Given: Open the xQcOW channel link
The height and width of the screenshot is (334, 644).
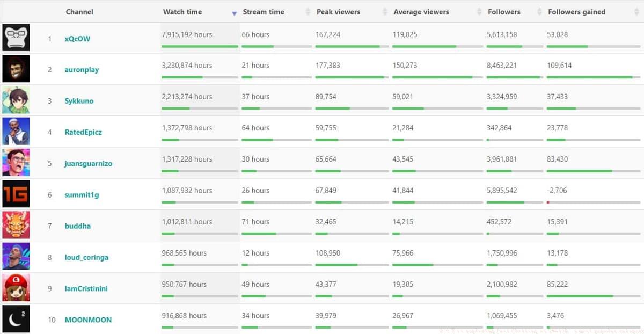Looking at the screenshot, I should pos(77,39).
